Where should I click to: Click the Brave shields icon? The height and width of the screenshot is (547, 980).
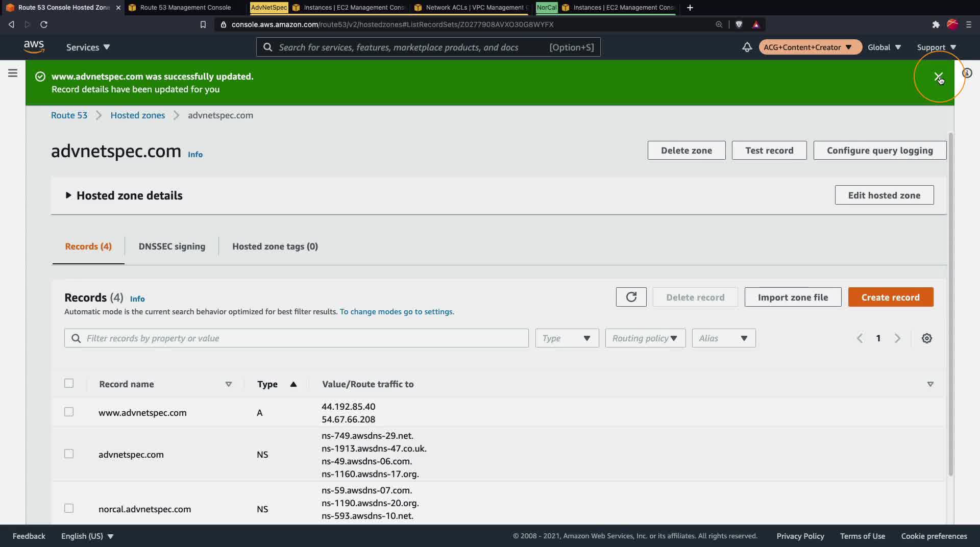pyautogui.click(x=739, y=24)
